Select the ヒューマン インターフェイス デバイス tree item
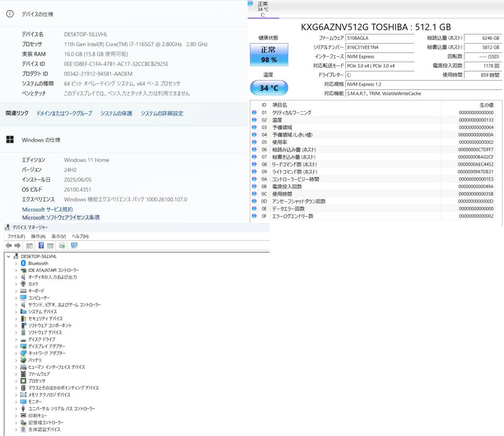Screen dimensions: 504x436 pyautogui.click(x=56, y=367)
